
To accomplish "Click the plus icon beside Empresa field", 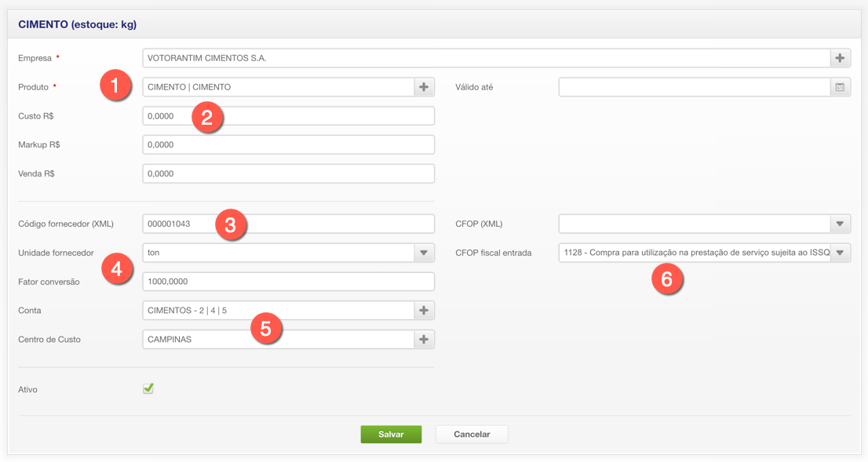I will pos(840,58).
